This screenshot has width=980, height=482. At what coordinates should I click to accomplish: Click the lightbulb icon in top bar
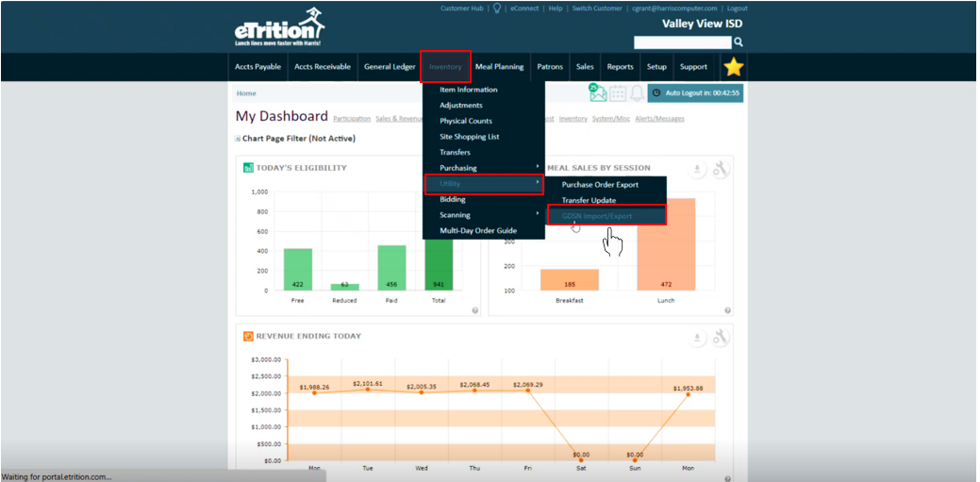tap(496, 8)
